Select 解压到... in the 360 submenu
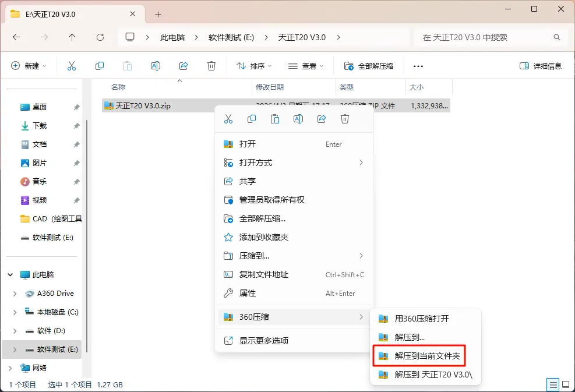 (425, 337)
